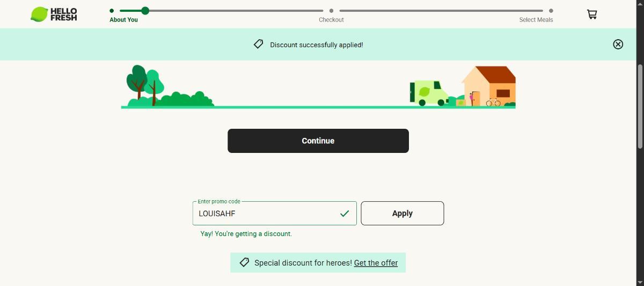Apply the promo code
644x286 pixels.
point(402,213)
